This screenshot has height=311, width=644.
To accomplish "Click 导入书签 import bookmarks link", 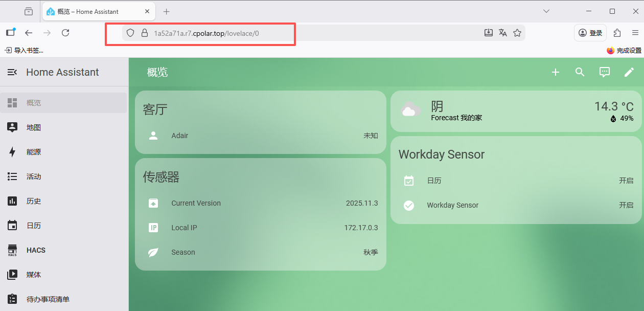I will tap(24, 50).
